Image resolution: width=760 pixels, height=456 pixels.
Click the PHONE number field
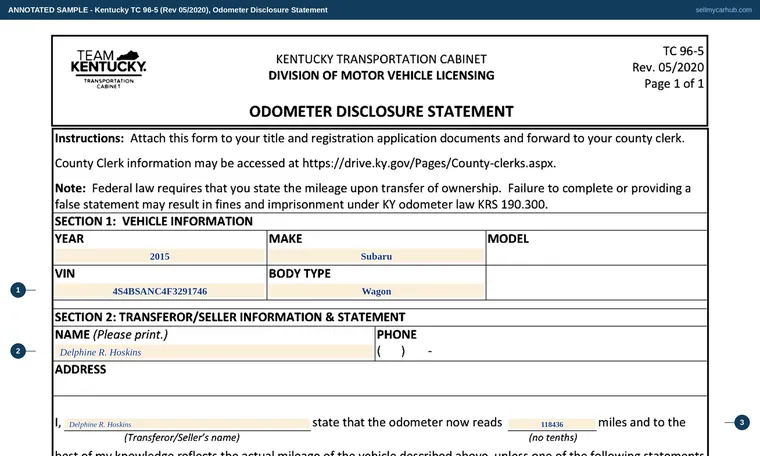540,352
